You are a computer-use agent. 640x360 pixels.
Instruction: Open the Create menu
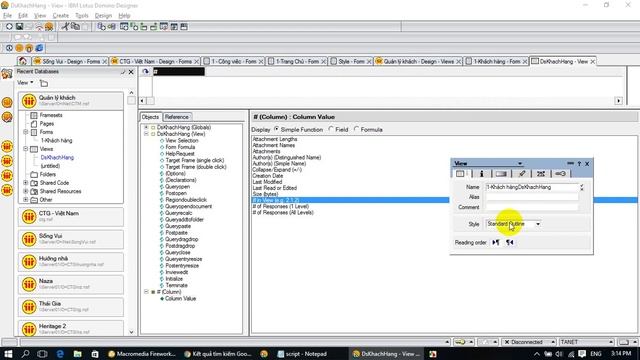pyautogui.click(x=60, y=16)
